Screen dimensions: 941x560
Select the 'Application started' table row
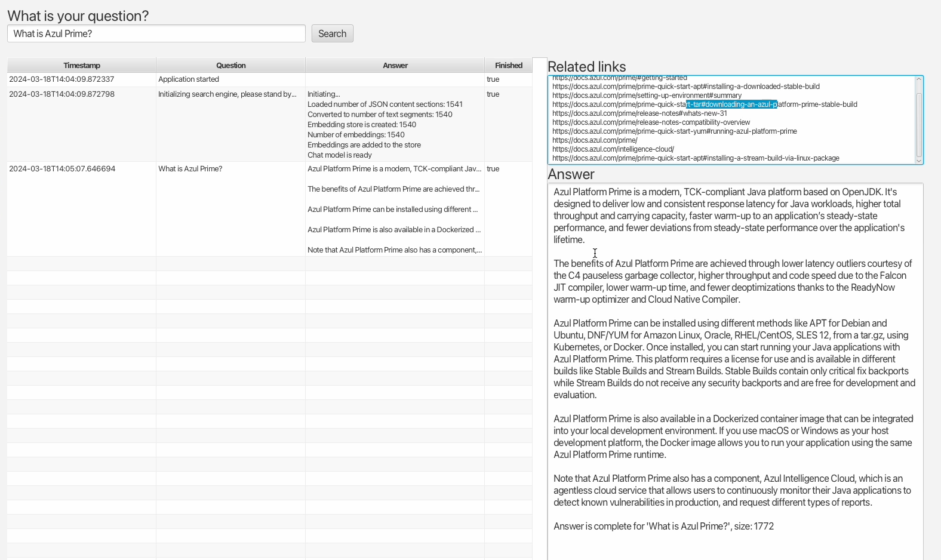270,79
